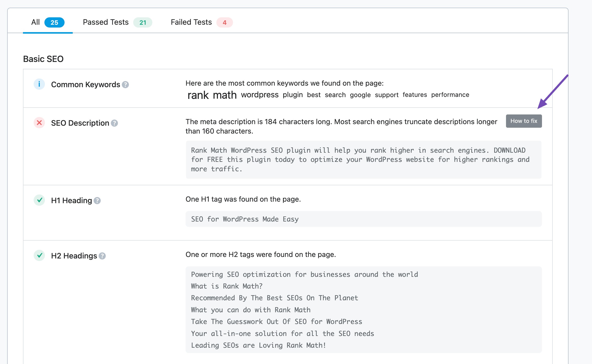Click the keyword 'plugin'
592x364 pixels.
coord(293,95)
